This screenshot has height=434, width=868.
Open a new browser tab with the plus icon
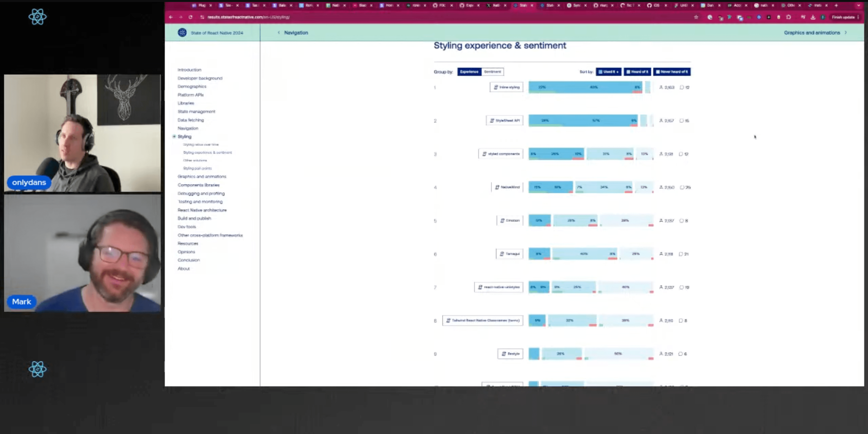pyautogui.click(x=836, y=5)
